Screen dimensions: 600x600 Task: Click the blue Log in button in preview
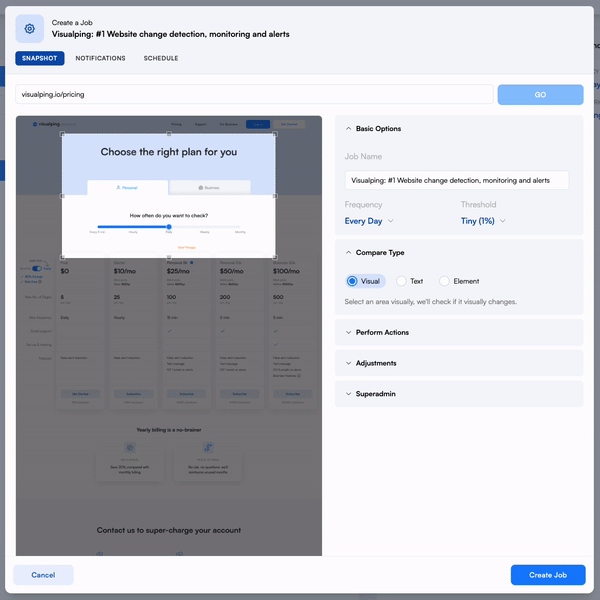258,124
